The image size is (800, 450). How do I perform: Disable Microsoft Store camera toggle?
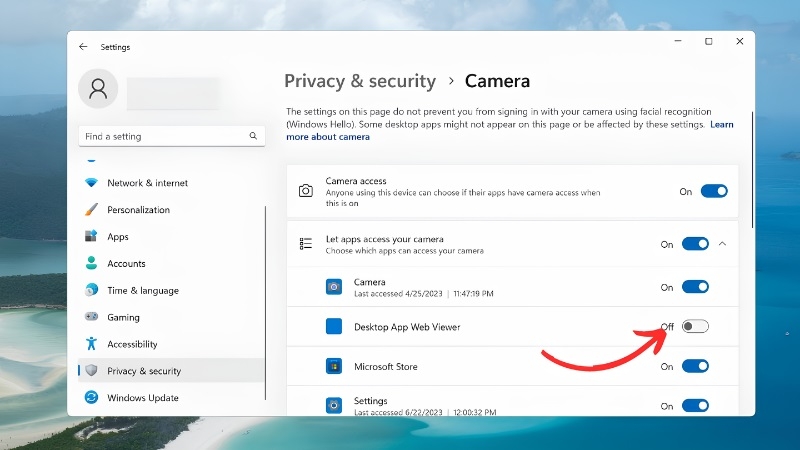click(695, 366)
